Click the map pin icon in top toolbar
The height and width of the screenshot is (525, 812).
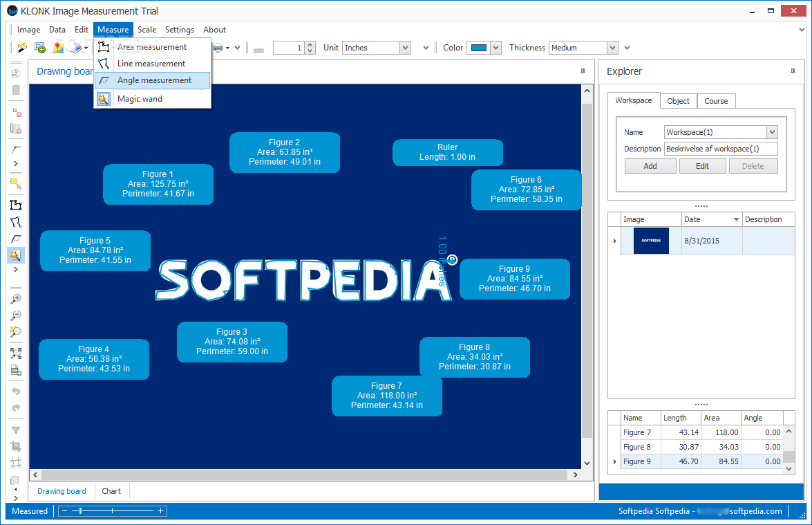click(x=58, y=48)
